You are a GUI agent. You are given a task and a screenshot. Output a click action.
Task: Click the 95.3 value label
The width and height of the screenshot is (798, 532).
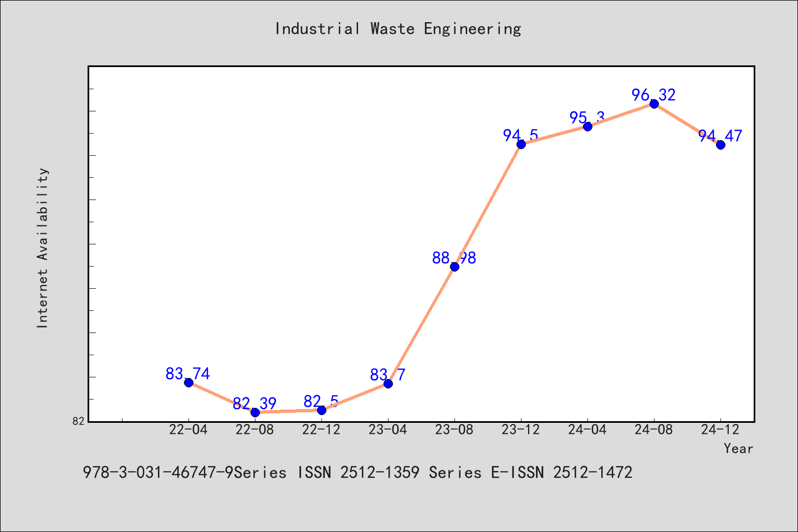point(587,117)
